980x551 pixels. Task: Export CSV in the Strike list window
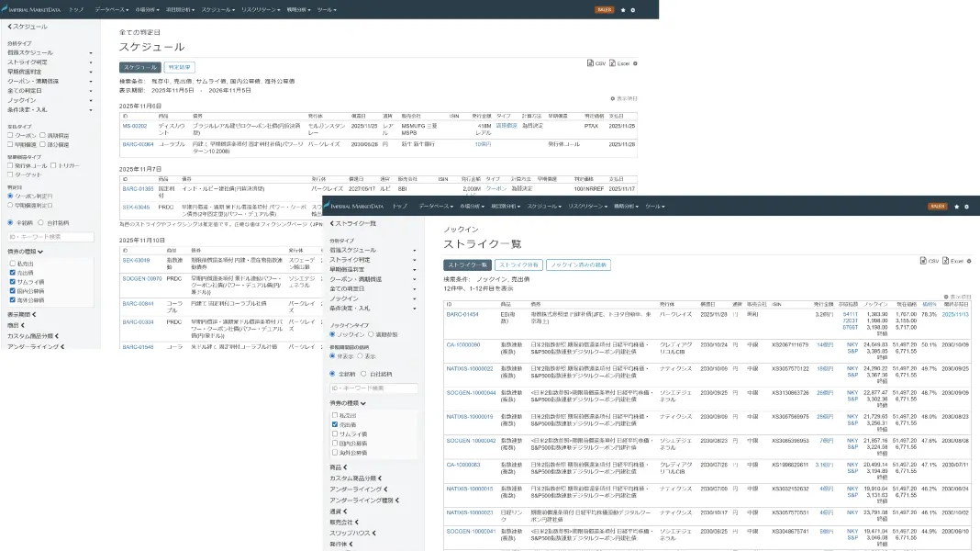930,261
